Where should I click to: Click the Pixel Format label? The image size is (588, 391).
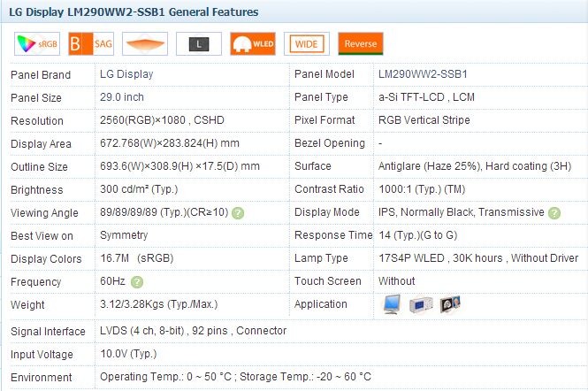point(325,120)
